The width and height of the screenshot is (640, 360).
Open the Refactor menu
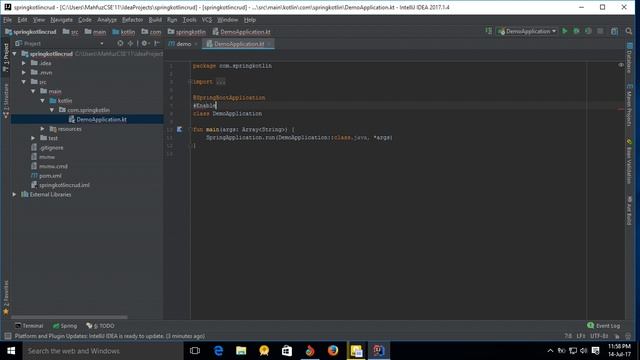click(132, 20)
